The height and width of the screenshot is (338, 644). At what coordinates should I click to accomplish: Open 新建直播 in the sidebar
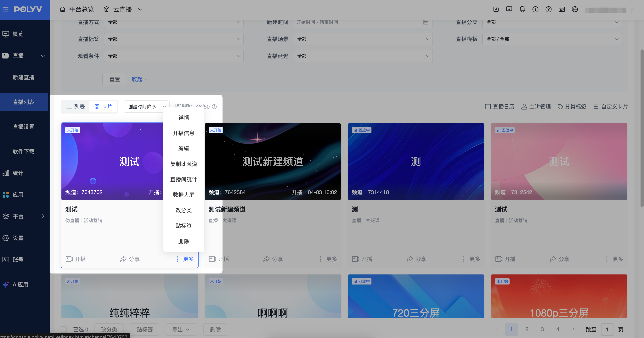(x=24, y=77)
